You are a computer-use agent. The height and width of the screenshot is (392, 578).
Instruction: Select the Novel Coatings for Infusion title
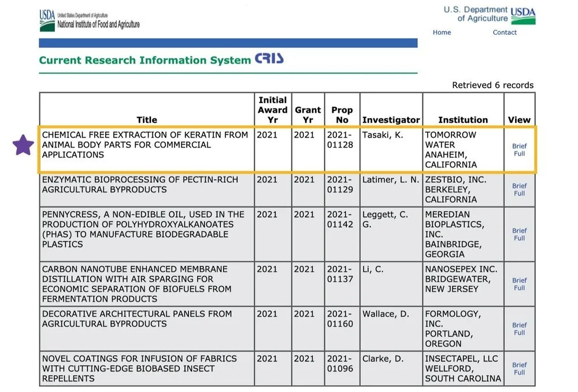139,368
